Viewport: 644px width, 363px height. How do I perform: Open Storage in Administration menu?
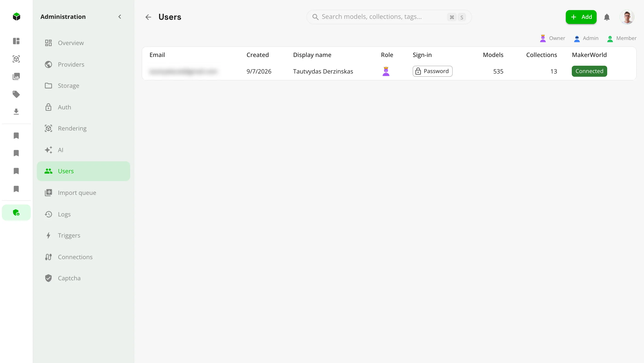pyautogui.click(x=83, y=86)
